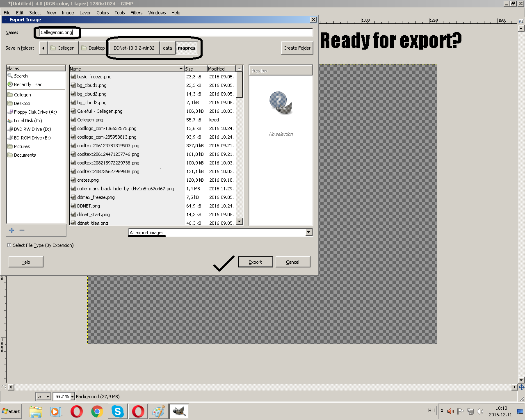Open Google Chrome from the taskbar
The image size is (525, 420).
pos(97,411)
